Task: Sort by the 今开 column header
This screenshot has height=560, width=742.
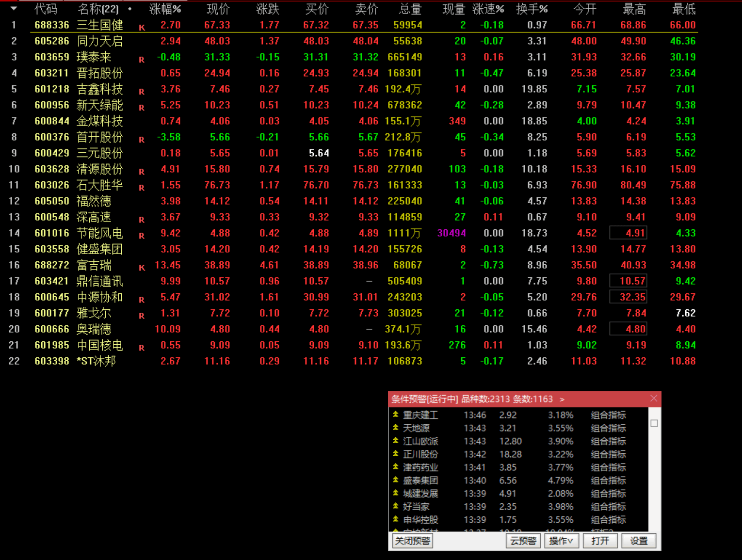Action: (585, 9)
